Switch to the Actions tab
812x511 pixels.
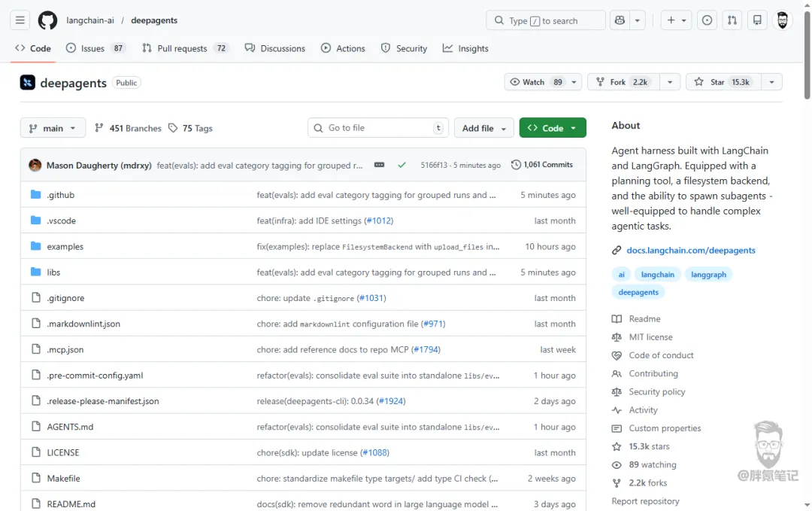343,48
